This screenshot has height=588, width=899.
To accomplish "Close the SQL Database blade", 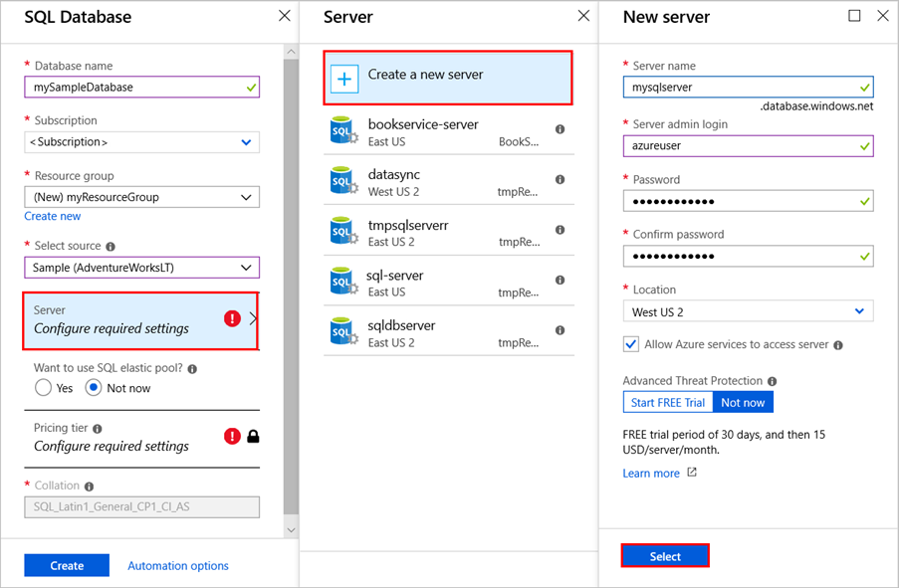I will [x=285, y=16].
